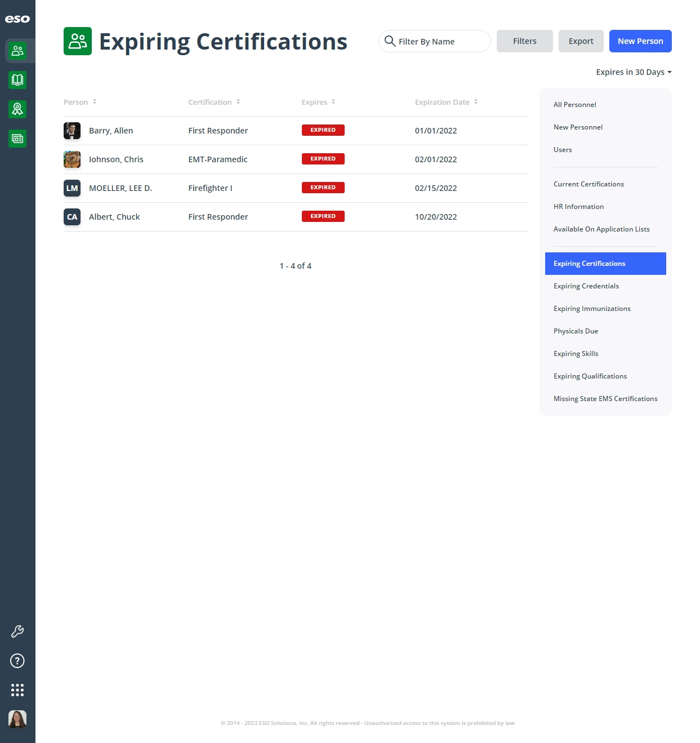The image size is (700, 743).
Task: Open the app launcher grid icon
Action: (x=17, y=690)
